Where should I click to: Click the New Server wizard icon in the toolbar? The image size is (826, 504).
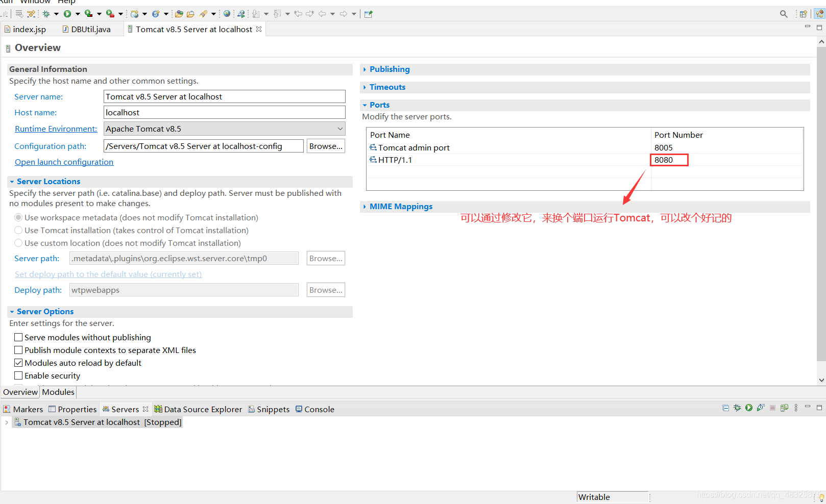(x=134, y=14)
